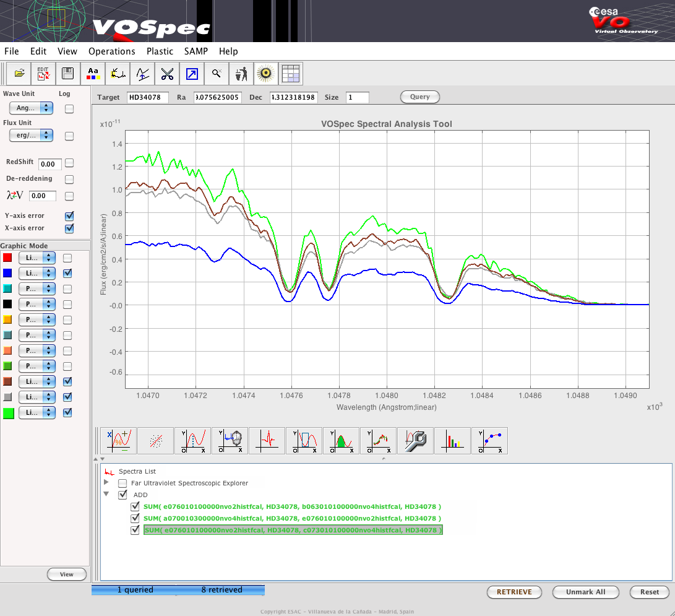Click the scatter points fit line icon
Screen dimensions: 675x616
pos(155,441)
